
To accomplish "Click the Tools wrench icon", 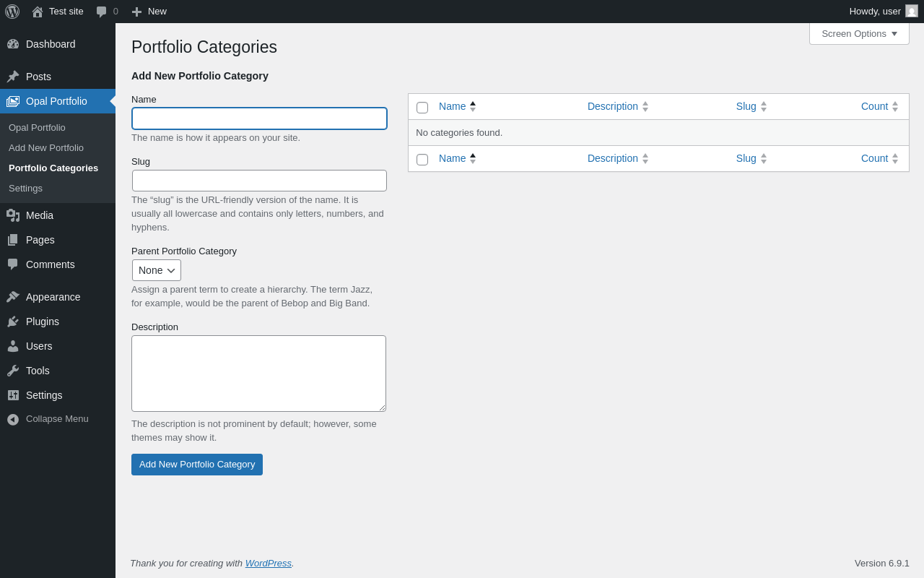I will [13, 371].
